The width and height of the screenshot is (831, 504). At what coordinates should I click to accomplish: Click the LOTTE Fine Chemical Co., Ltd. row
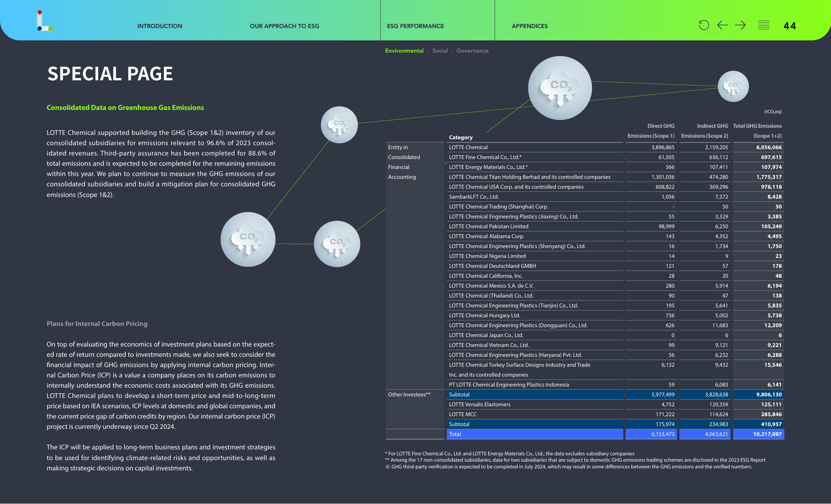(x=615, y=157)
